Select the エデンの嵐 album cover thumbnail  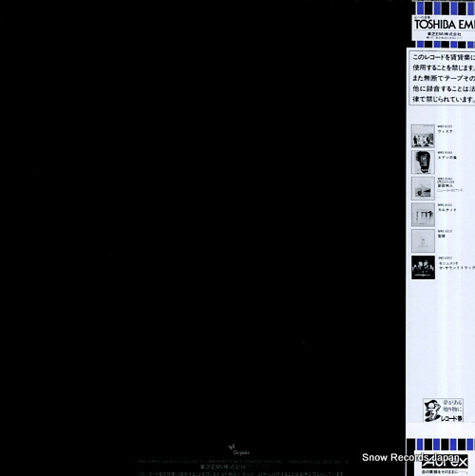coord(423,162)
